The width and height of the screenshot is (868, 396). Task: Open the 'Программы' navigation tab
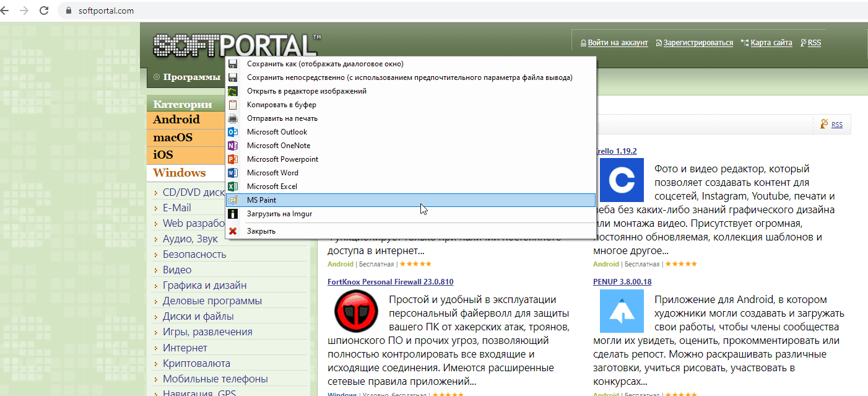[x=191, y=77]
